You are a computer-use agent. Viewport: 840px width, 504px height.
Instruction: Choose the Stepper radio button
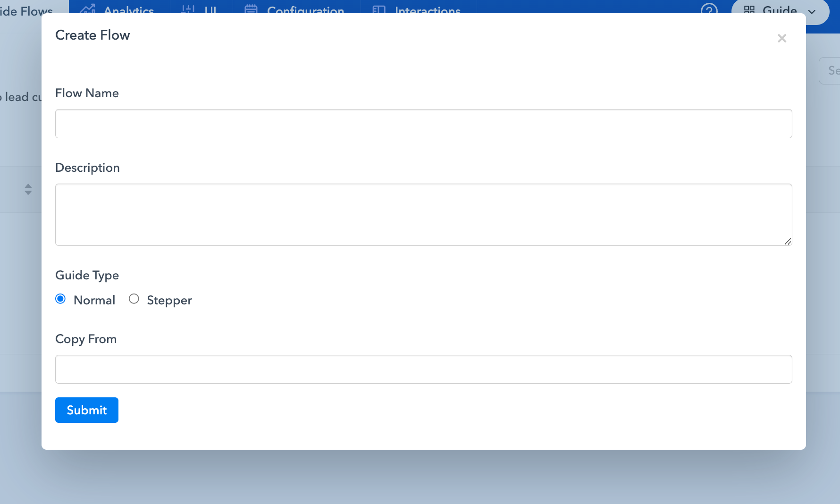point(134,299)
